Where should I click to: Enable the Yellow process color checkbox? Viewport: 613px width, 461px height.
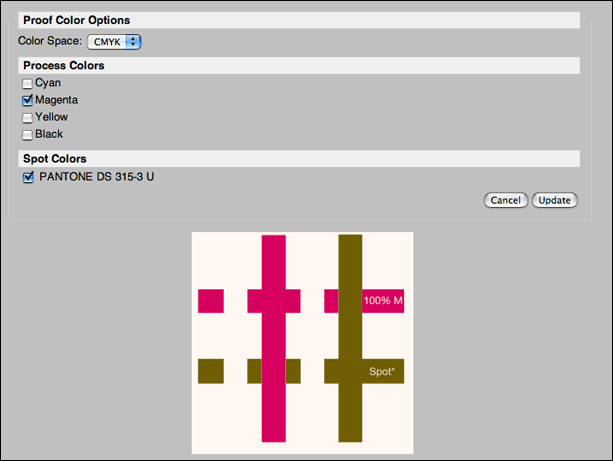coord(27,118)
